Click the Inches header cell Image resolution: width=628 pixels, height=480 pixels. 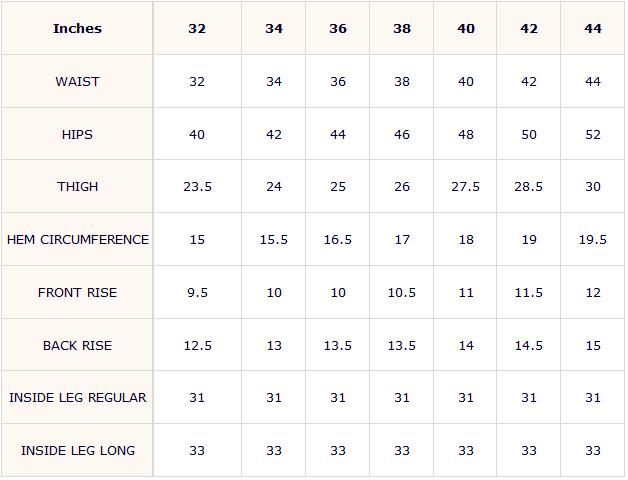tap(77, 28)
